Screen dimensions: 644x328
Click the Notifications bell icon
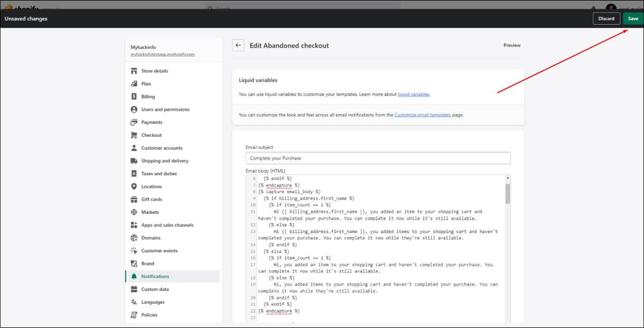click(x=134, y=277)
